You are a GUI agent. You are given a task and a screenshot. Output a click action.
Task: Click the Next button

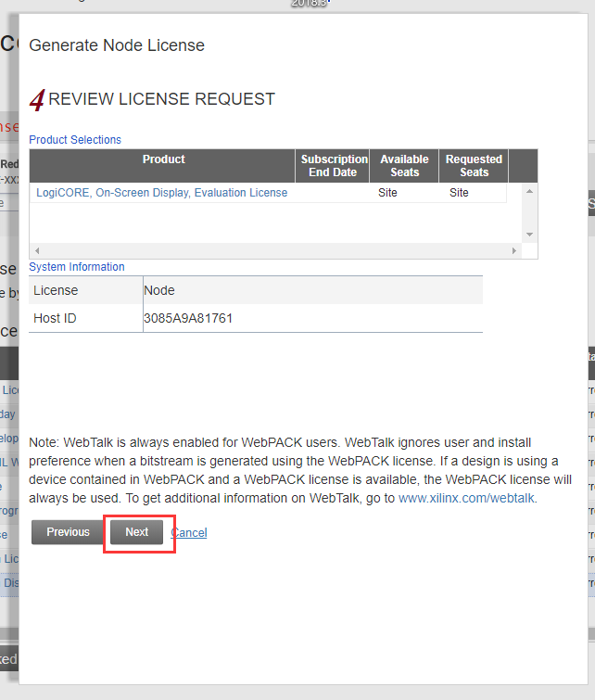pos(136,532)
